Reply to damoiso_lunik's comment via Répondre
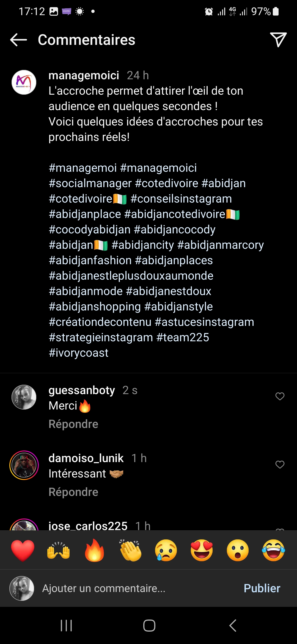This screenshot has width=297, height=644. (x=73, y=492)
